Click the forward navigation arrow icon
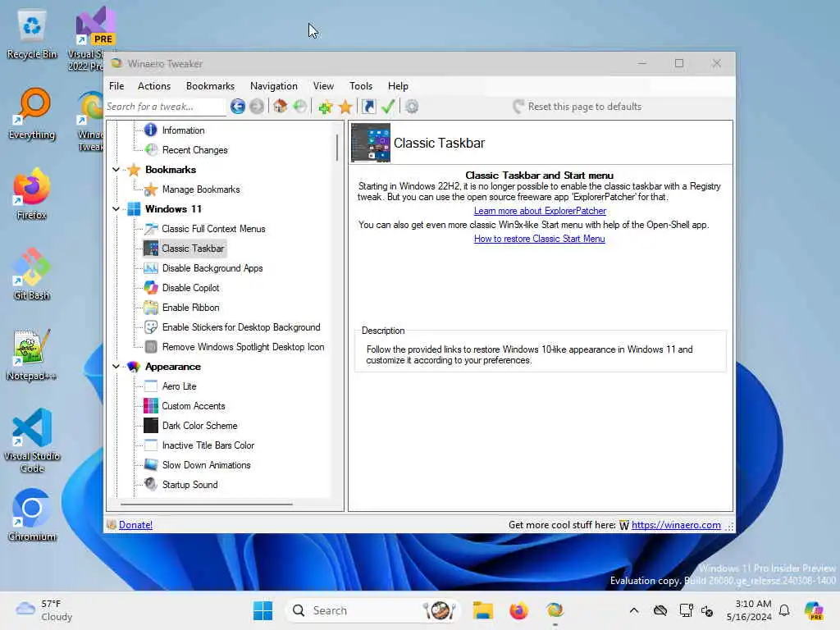 click(x=257, y=107)
